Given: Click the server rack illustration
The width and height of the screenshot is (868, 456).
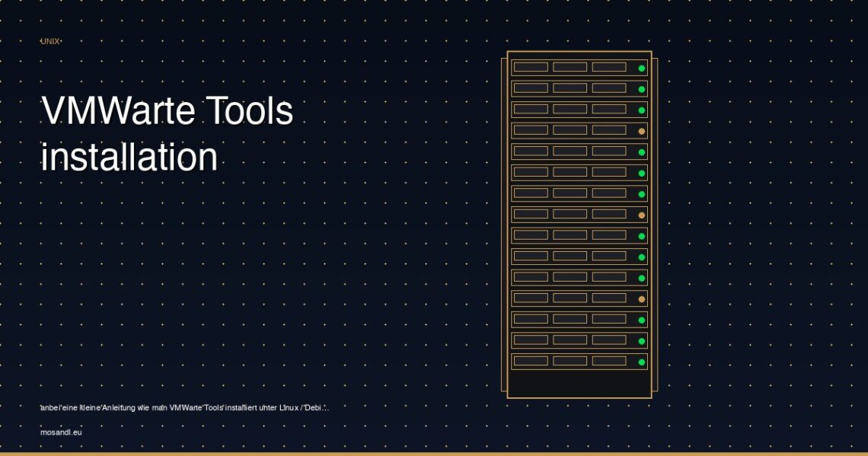Looking at the screenshot, I should pyautogui.click(x=579, y=225).
